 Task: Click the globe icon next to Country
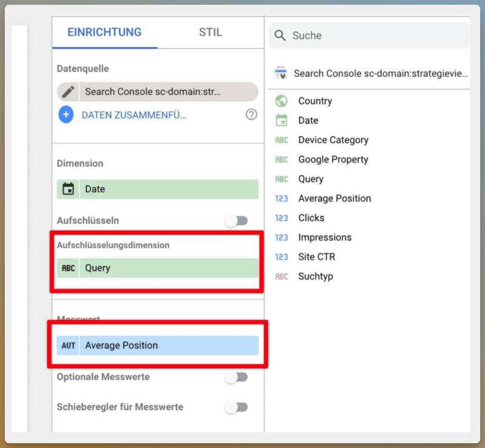(x=281, y=101)
